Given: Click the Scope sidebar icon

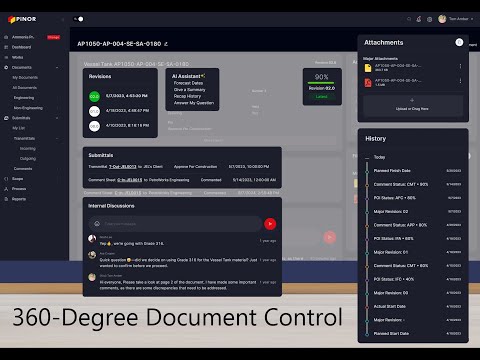Looking at the screenshot, I should (x=6, y=179).
